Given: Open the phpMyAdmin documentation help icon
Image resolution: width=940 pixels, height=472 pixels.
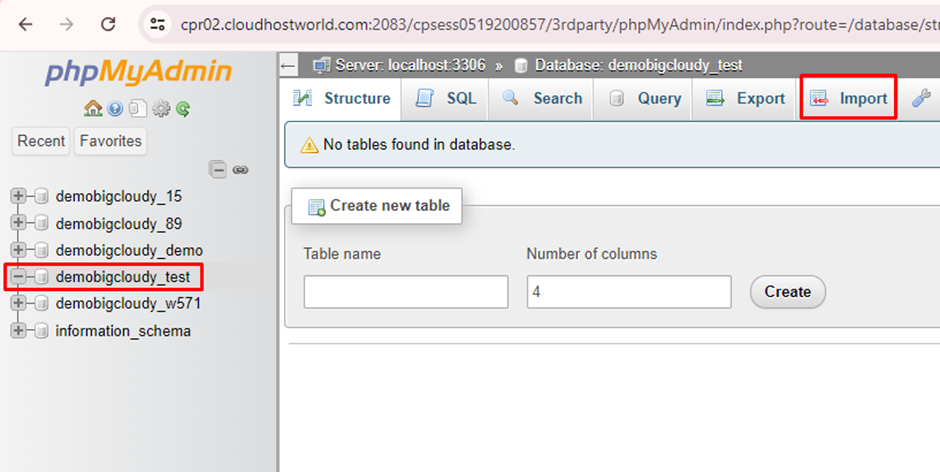Looking at the screenshot, I should click(115, 109).
